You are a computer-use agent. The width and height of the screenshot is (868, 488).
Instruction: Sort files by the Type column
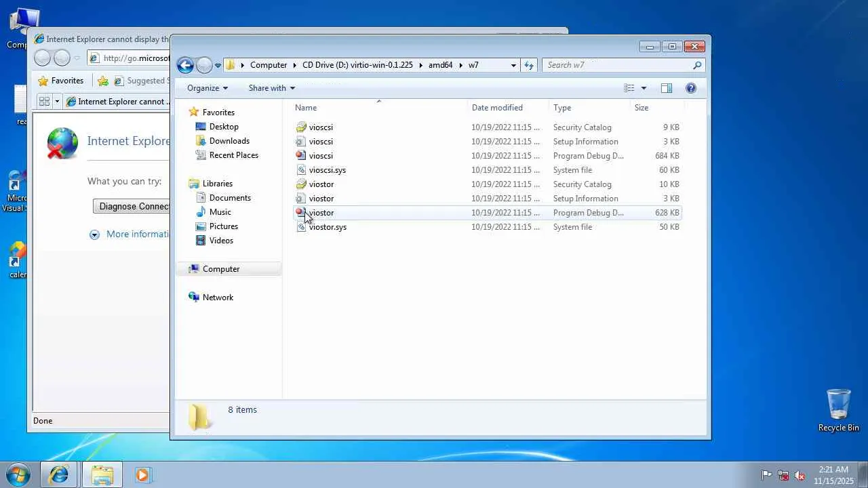589,108
